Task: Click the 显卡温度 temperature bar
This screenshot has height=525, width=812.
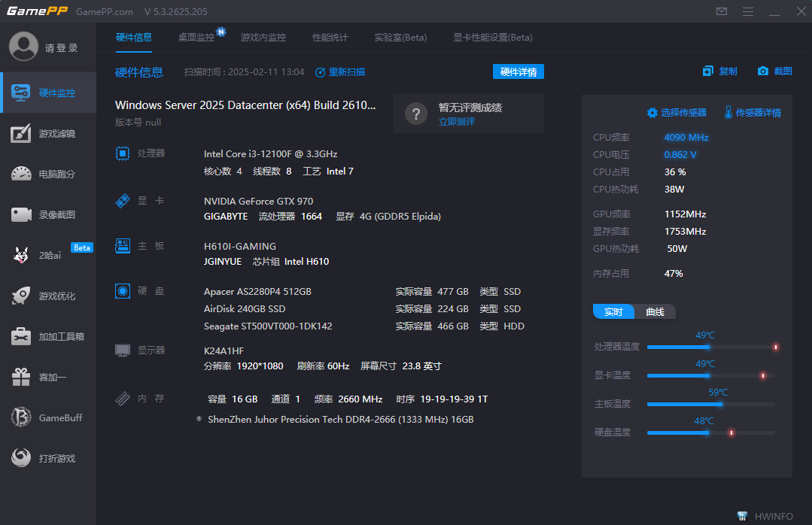Action: point(711,375)
